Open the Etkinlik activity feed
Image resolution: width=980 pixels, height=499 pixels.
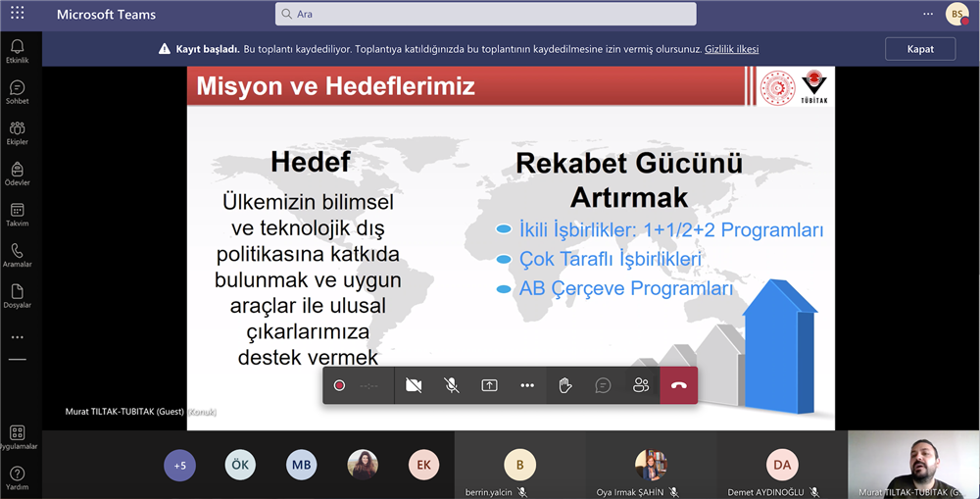18,51
